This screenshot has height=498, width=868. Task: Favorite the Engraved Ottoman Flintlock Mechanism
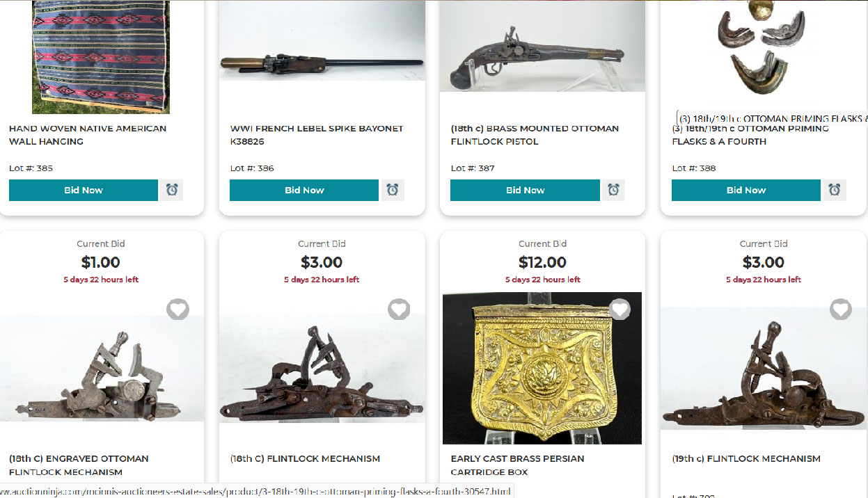pyautogui.click(x=177, y=310)
